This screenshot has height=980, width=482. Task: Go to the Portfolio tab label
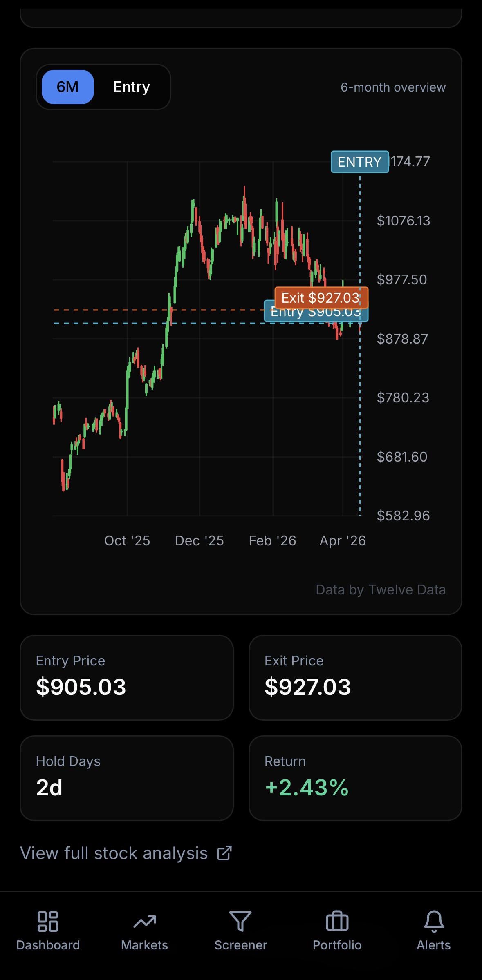(337, 945)
